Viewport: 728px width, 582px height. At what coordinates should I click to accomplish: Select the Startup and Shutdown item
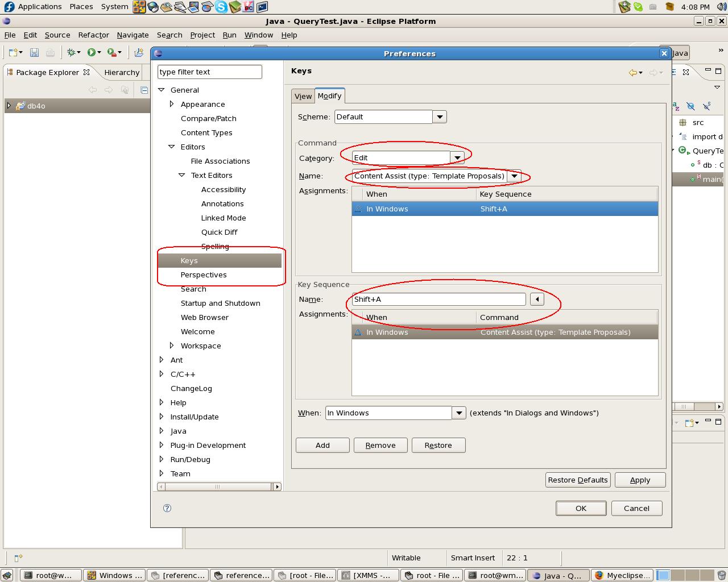pyautogui.click(x=221, y=303)
